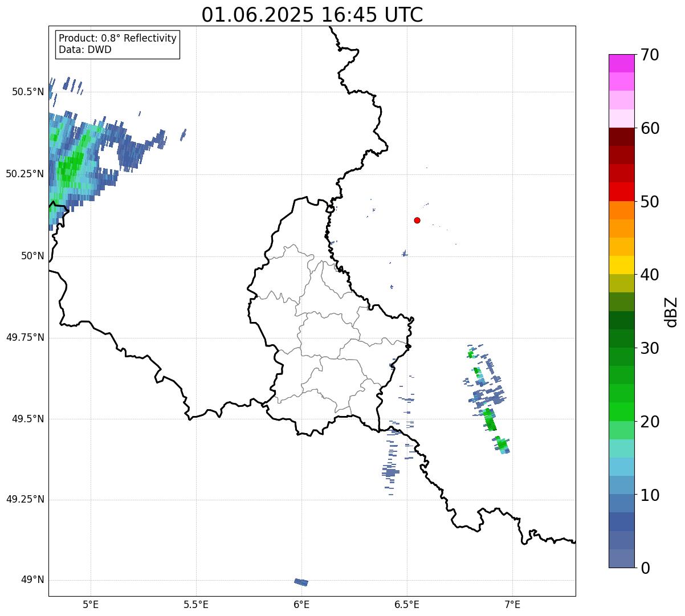Click the '50.25°N' latitude label
Image resolution: width=685 pixels, height=616 pixels.
[25, 174]
